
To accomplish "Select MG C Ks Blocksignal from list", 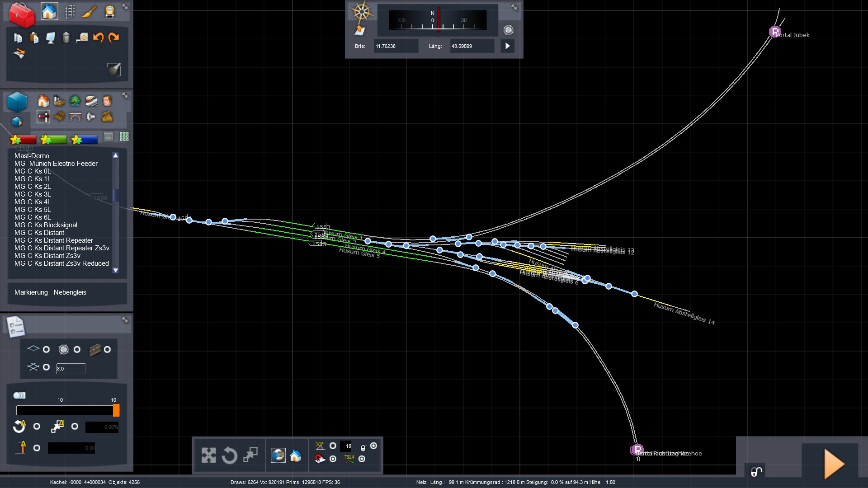I will [46, 225].
